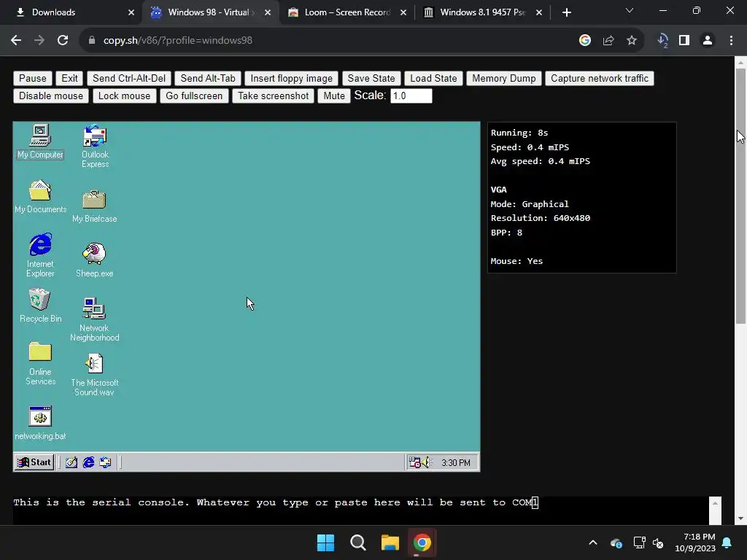Pause the emulator
The width and height of the screenshot is (747, 560).
coord(32,79)
